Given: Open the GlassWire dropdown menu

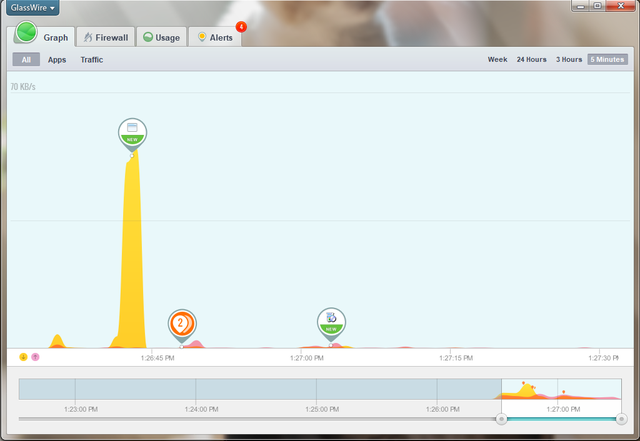Looking at the screenshot, I should pos(33,8).
